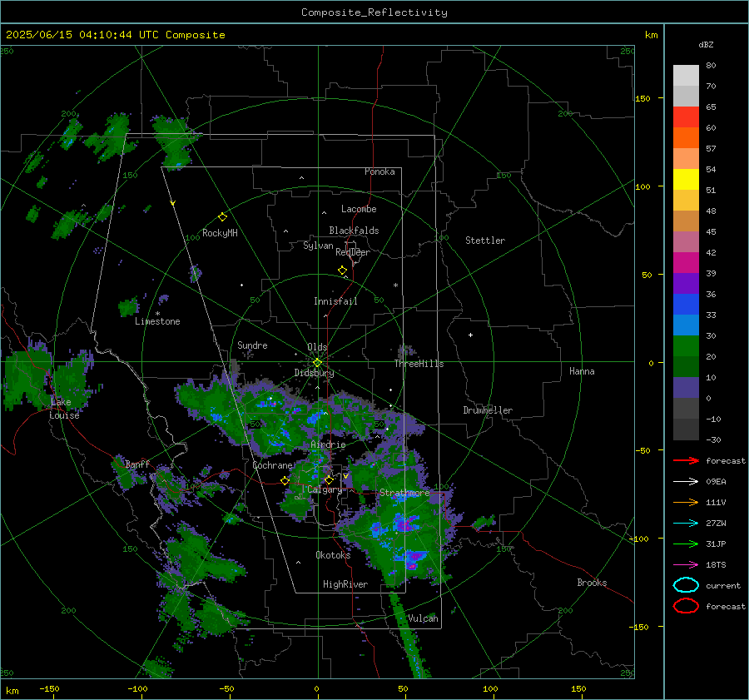Click the cyan 'current' ellipse legend icon

coord(686,585)
